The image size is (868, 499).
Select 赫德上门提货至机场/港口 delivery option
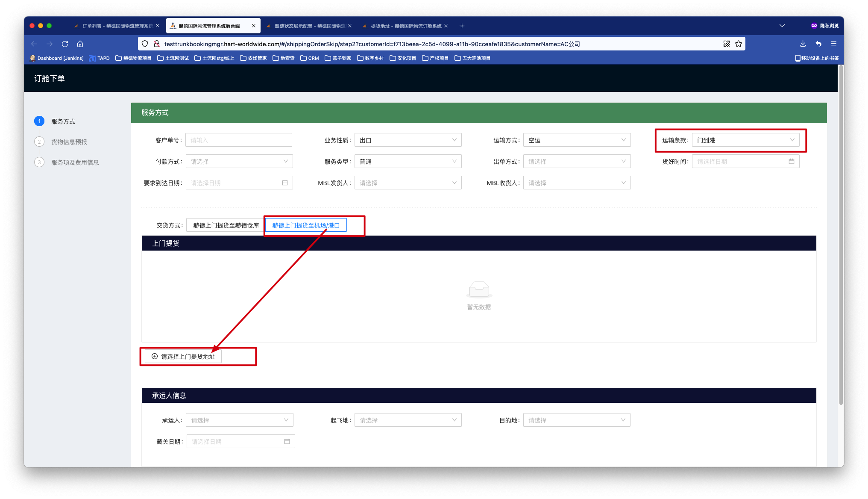coord(306,225)
